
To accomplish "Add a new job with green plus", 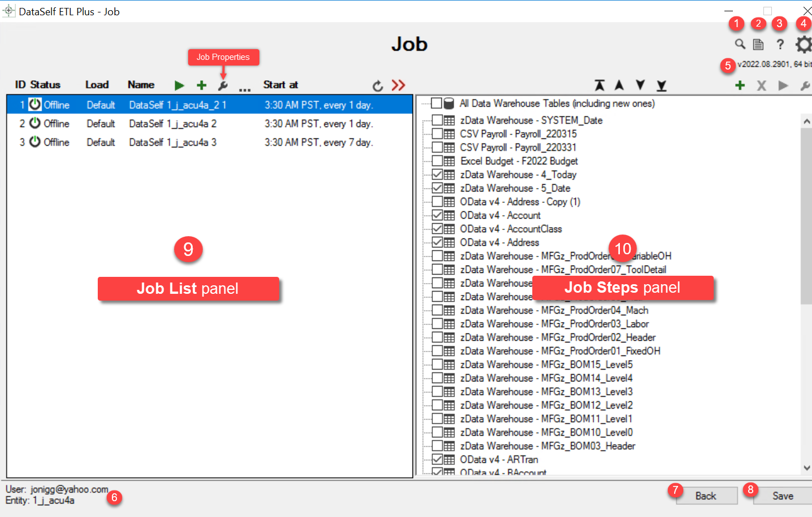I will pos(201,85).
